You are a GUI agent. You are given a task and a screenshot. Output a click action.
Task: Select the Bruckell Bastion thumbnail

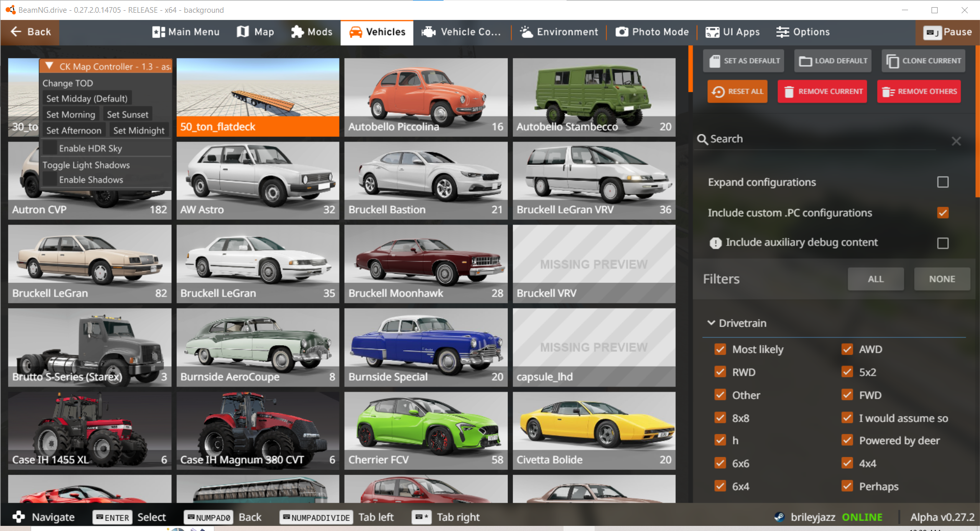[426, 181]
